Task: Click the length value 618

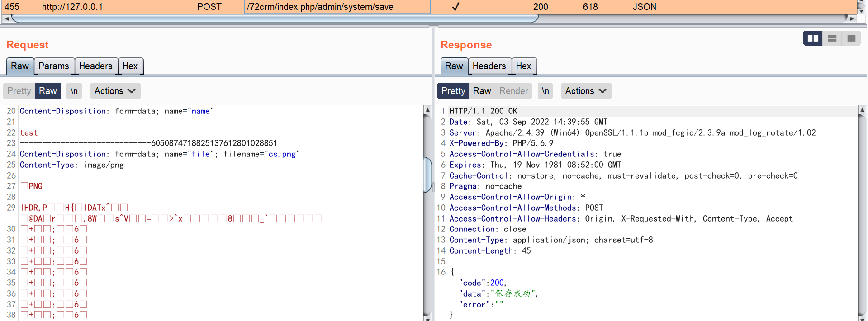Action: (590, 7)
